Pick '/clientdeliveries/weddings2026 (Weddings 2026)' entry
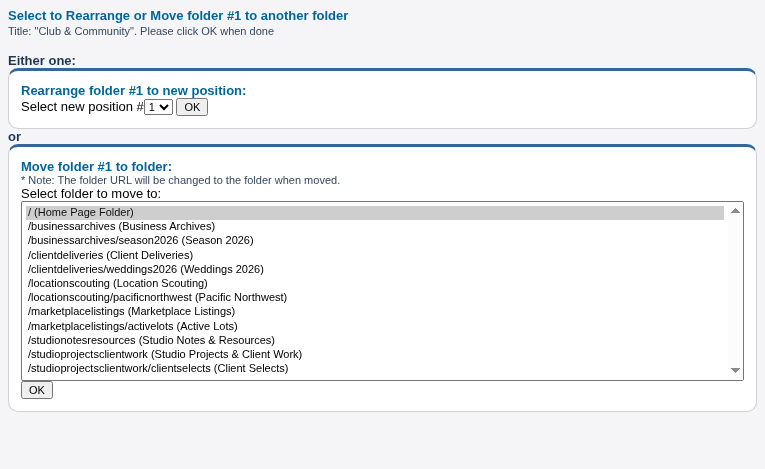 [375, 269]
